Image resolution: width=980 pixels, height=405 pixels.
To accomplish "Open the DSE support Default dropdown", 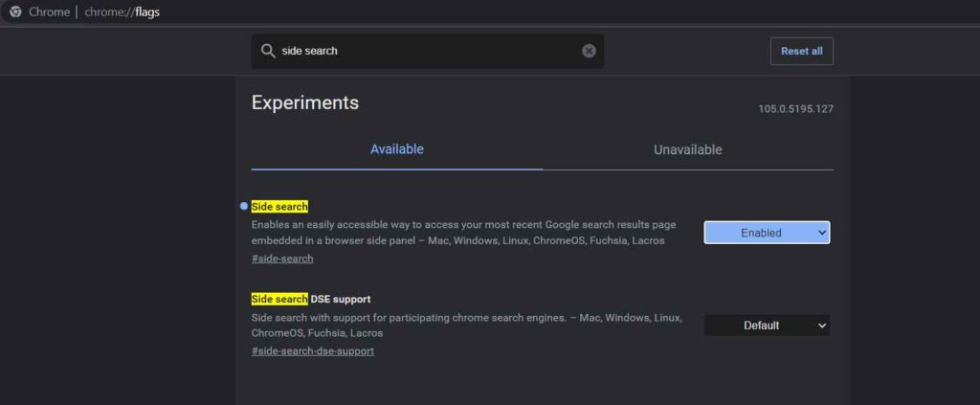I will 767,325.
